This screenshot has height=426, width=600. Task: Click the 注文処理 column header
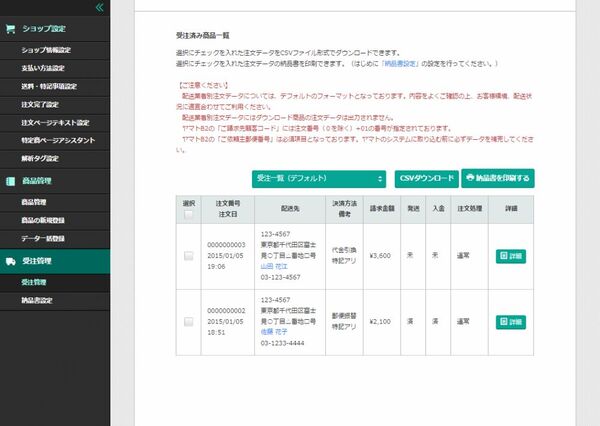[470, 209]
